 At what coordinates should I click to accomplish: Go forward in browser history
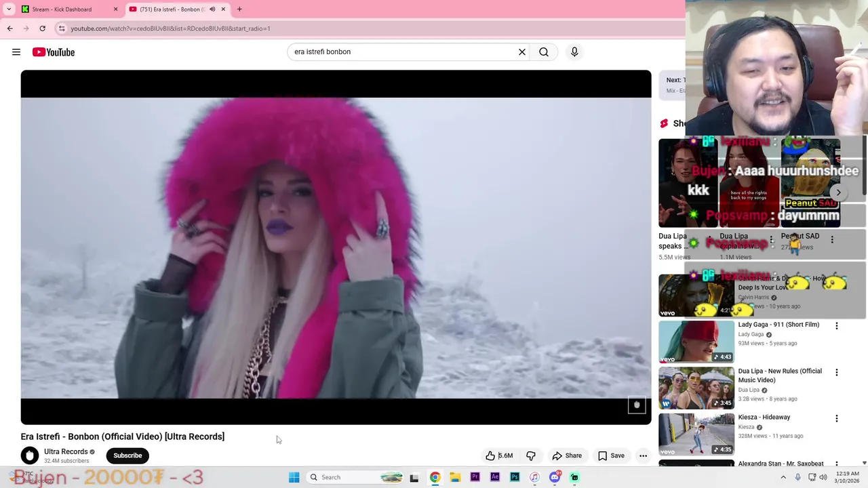pyautogui.click(x=26, y=28)
